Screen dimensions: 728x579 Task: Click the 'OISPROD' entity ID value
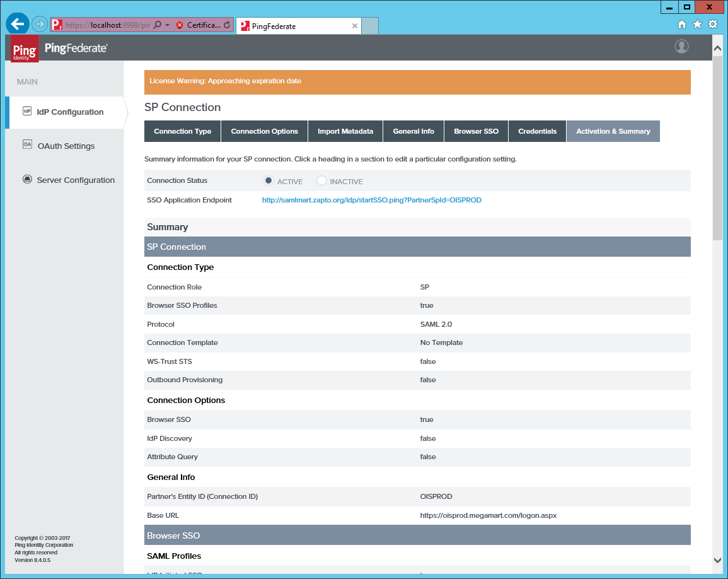coord(436,496)
